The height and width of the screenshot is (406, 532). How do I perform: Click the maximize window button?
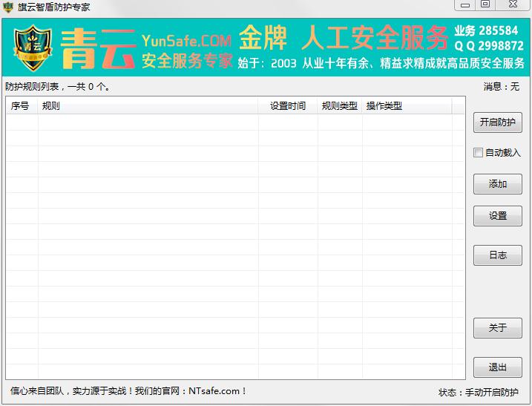tap(485, 4)
